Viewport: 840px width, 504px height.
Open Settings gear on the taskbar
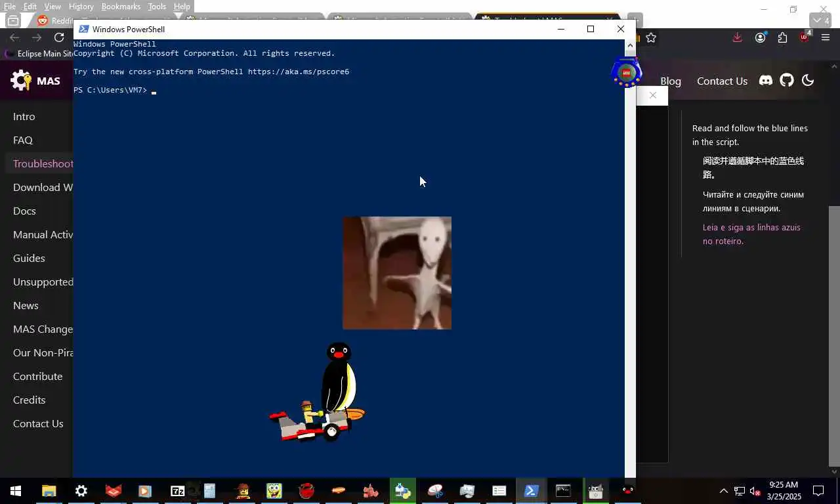(81, 491)
